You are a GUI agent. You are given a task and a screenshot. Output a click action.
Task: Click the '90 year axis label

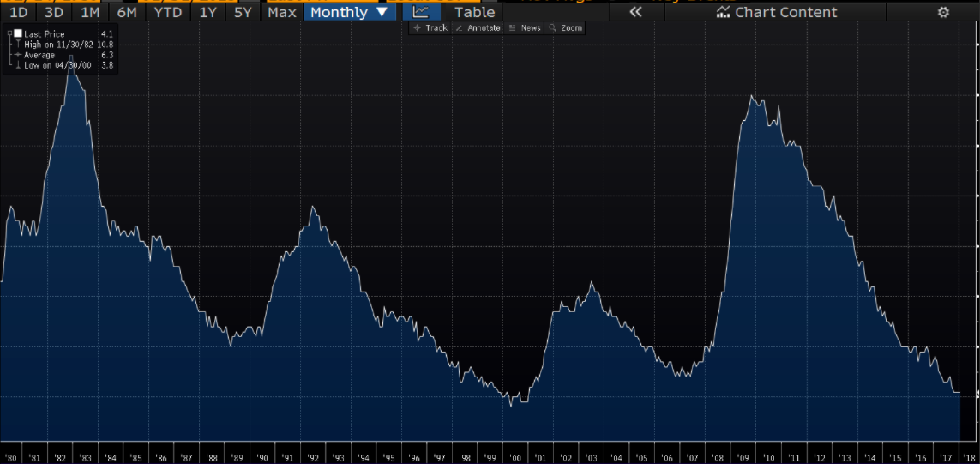pos(262,458)
